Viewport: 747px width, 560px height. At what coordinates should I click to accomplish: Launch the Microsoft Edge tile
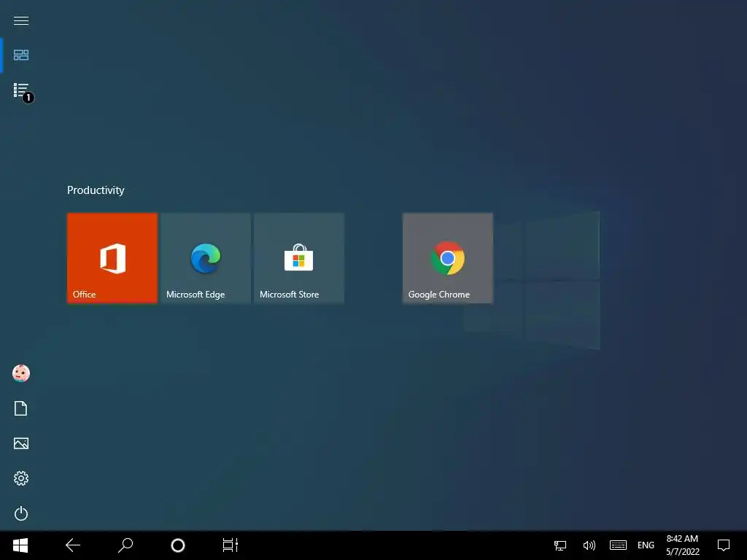tap(206, 258)
